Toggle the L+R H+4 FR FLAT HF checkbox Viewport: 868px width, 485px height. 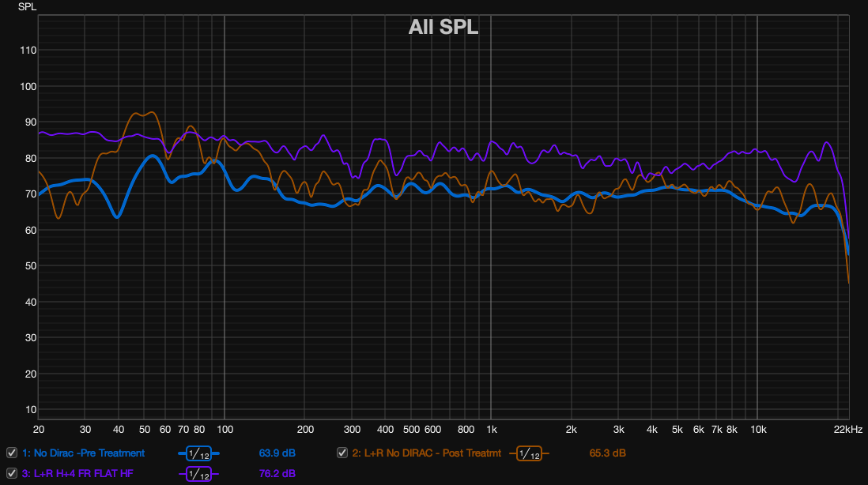(x=12, y=473)
